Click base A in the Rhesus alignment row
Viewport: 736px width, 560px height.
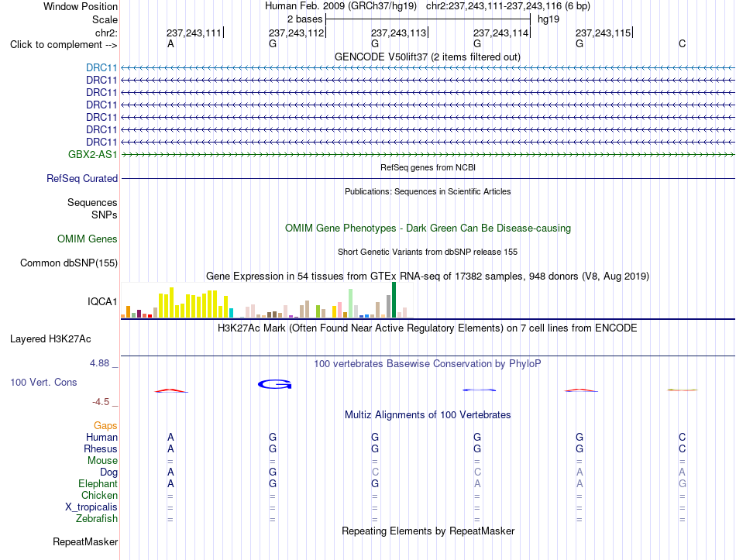tap(170, 448)
